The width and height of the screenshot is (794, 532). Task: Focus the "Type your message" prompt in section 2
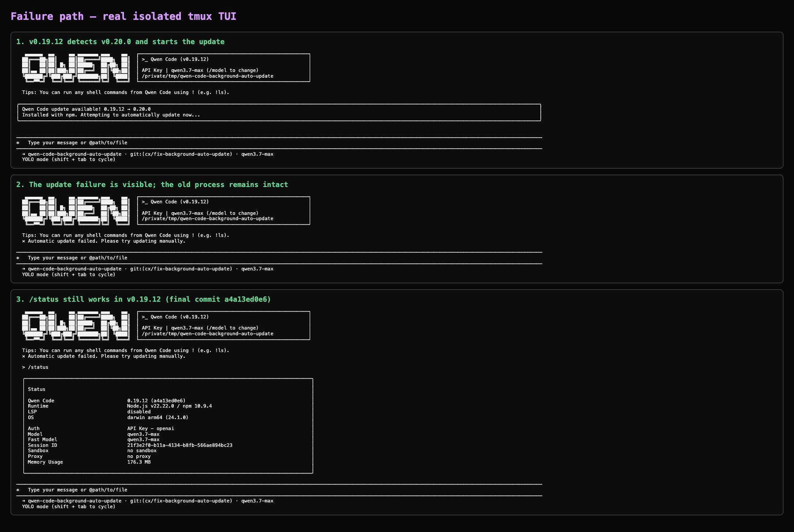[x=279, y=258]
